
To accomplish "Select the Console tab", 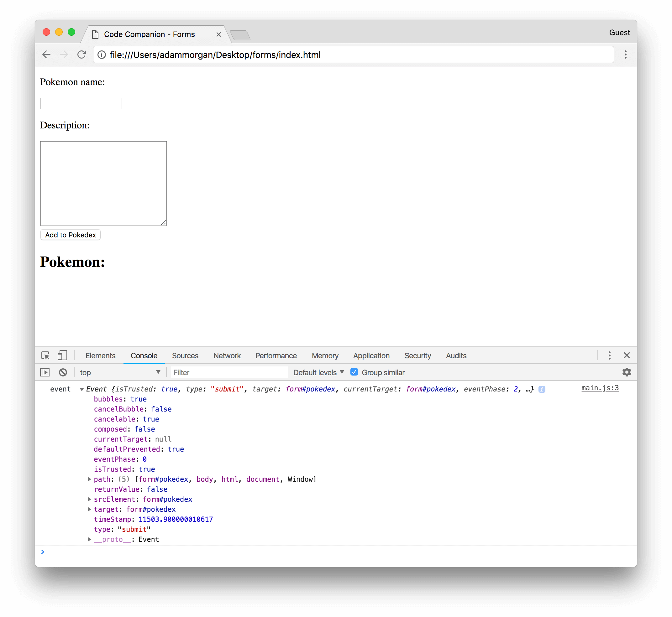I will pyautogui.click(x=144, y=355).
